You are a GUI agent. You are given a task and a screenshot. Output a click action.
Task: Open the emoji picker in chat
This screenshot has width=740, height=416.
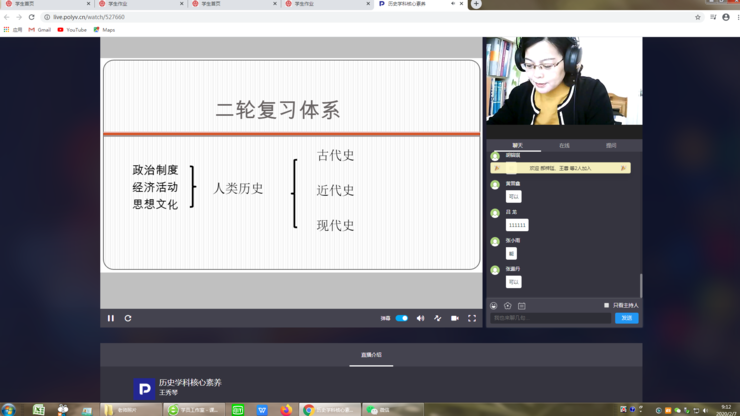pos(494,306)
